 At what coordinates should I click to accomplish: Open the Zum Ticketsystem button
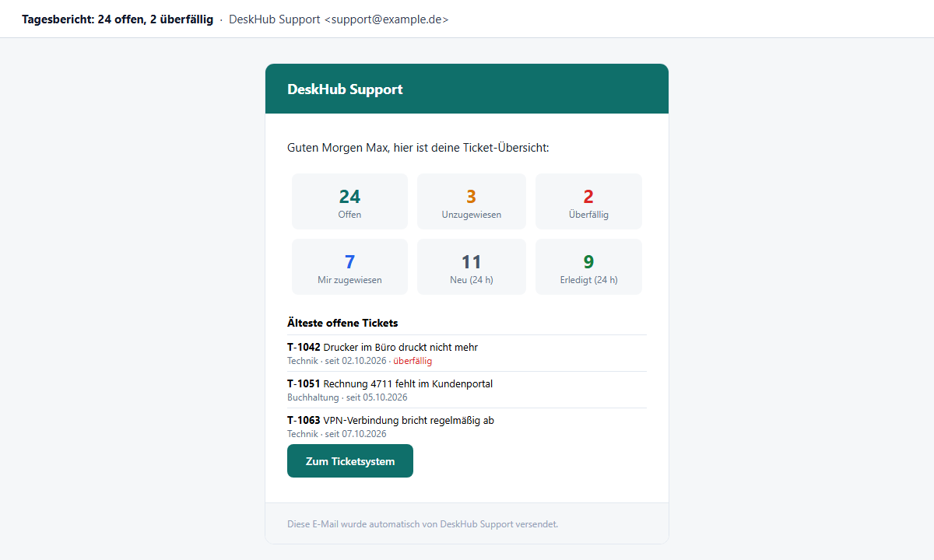click(x=350, y=461)
